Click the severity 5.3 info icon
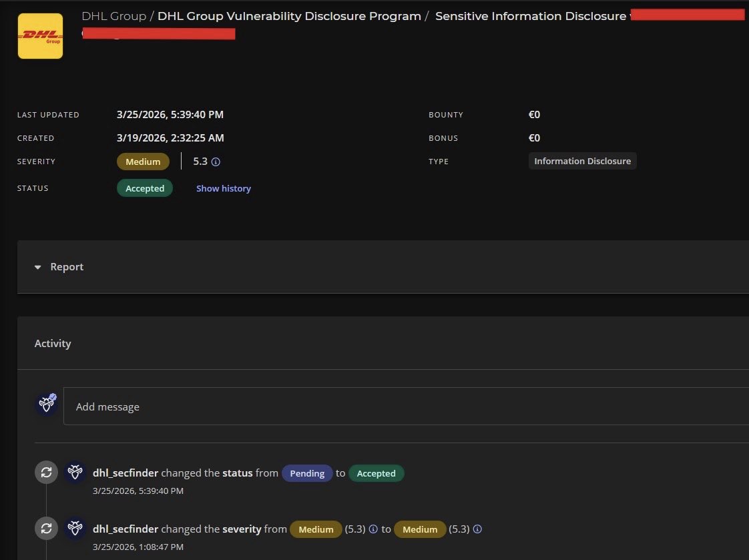 (216, 162)
